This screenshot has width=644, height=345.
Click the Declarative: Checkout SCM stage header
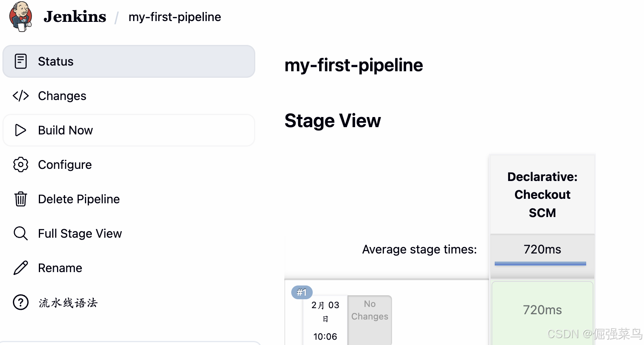(542, 195)
